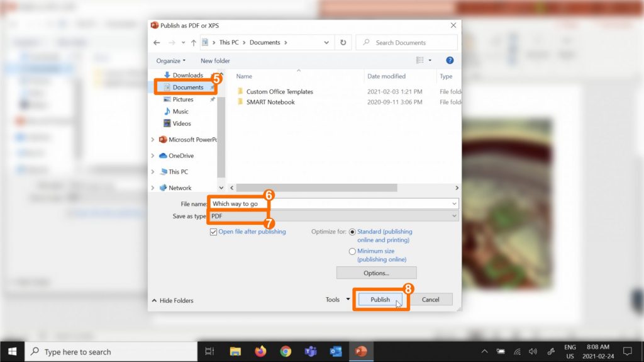Open Outlook from the taskbar
Screen dimensions: 644x362
coord(335,351)
